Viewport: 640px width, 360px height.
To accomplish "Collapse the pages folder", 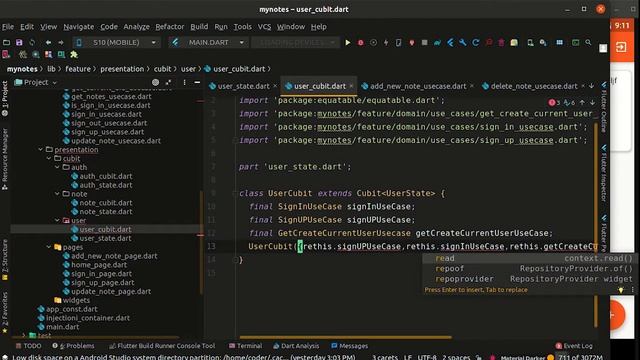I will coord(49,247).
